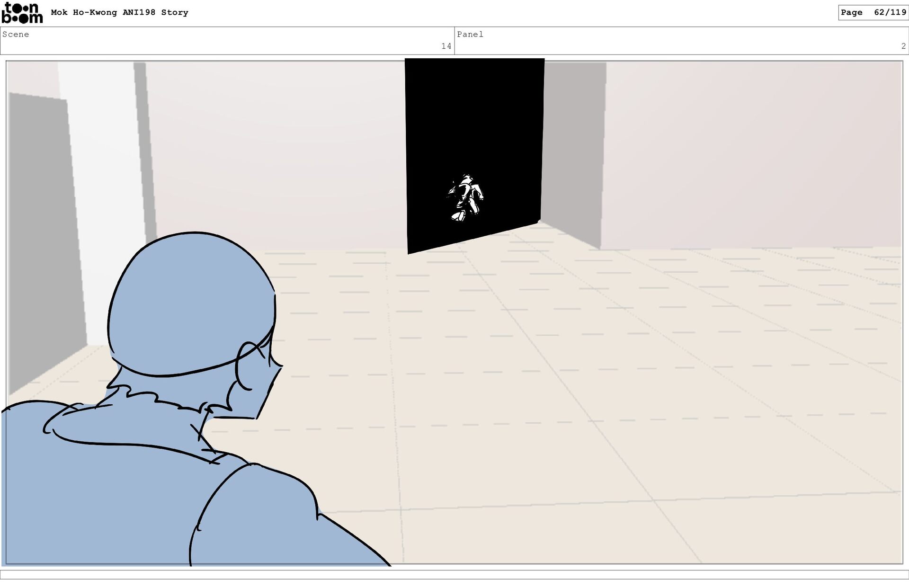The image size is (909, 588).
Task: Click the gray wall right of doorway
Action: click(x=573, y=151)
